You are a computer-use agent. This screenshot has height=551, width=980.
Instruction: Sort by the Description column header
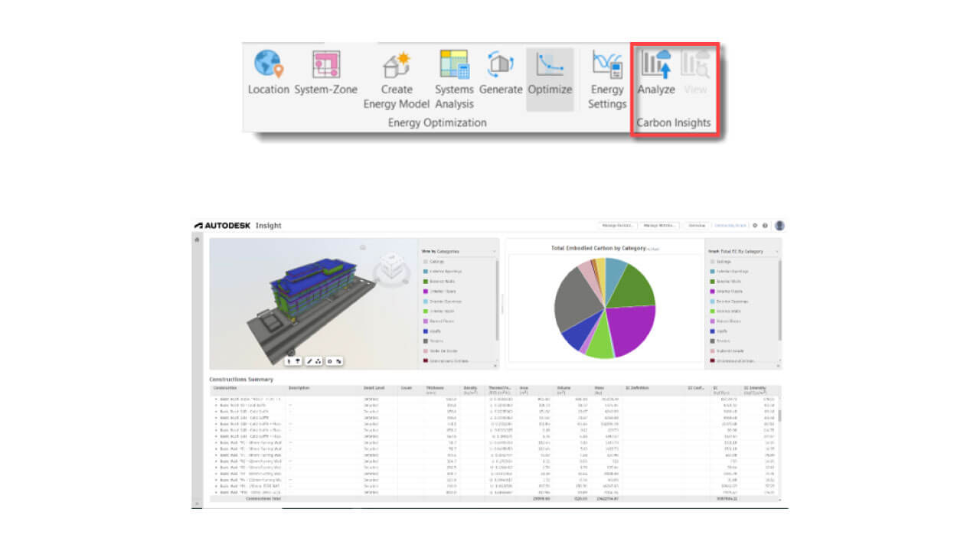click(x=299, y=389)
